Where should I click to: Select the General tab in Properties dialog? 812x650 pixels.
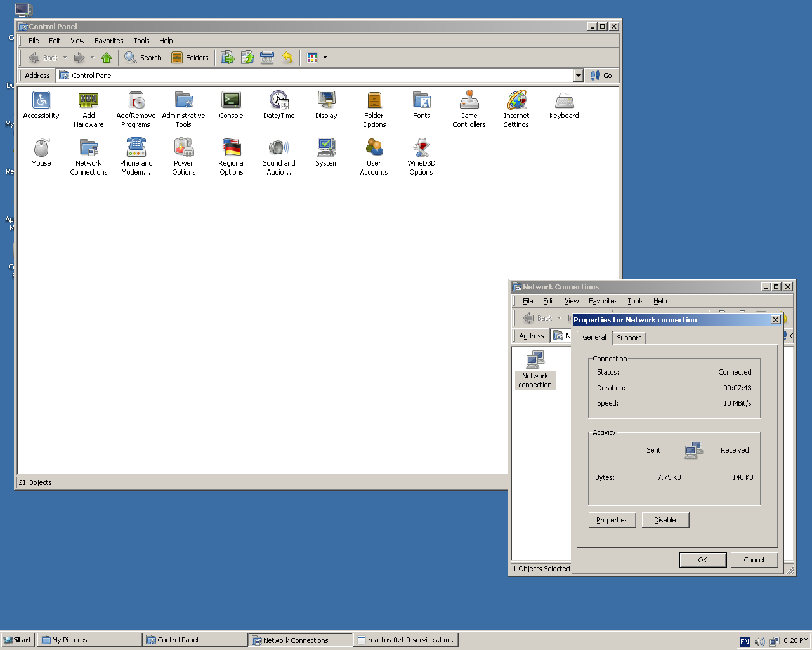coord(594,337)
